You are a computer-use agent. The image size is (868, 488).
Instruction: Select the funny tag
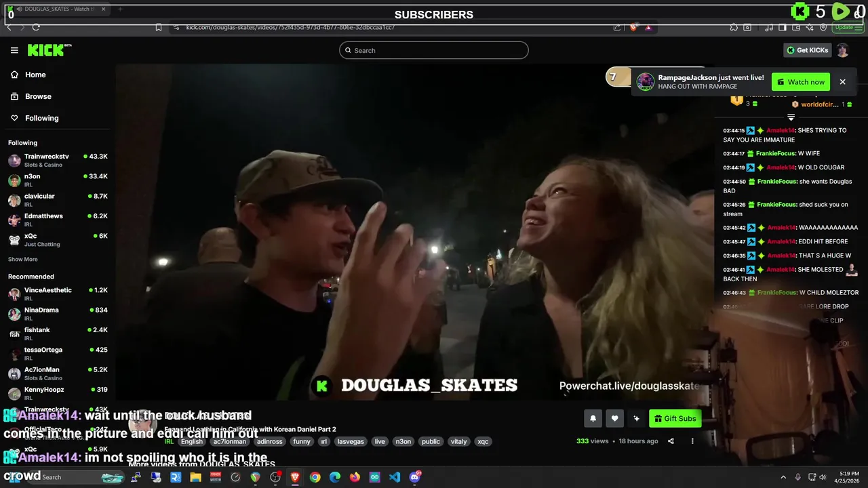pos(302,441)
